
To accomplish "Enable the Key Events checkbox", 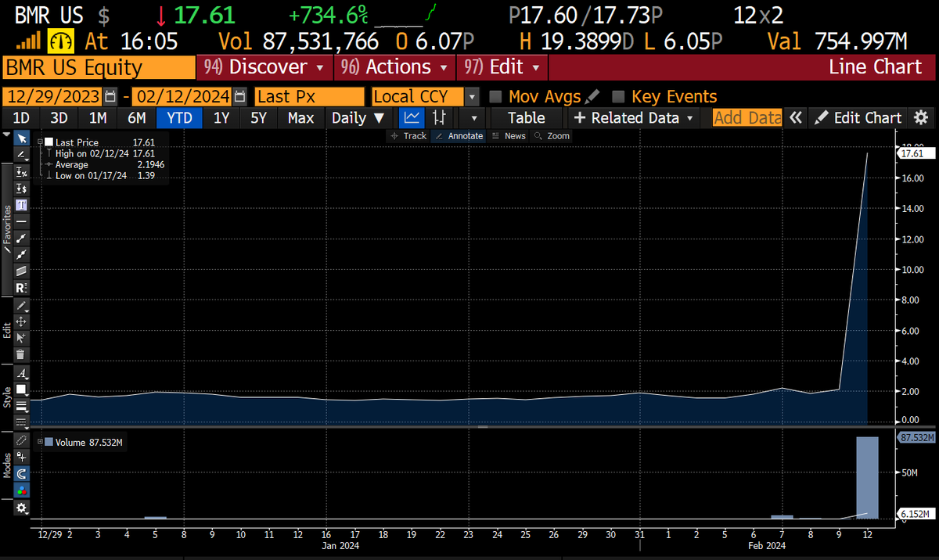I will [618, 97].
